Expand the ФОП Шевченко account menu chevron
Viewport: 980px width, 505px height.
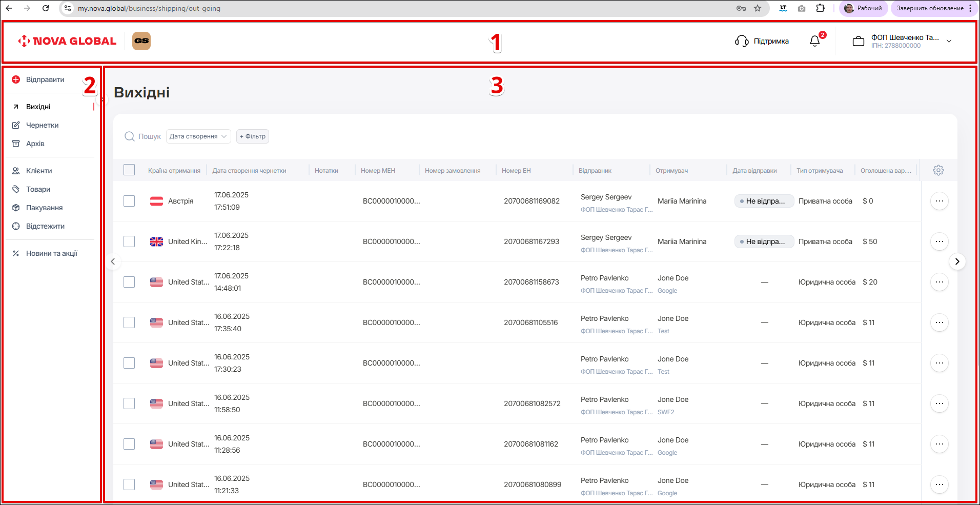pos(949,41)
